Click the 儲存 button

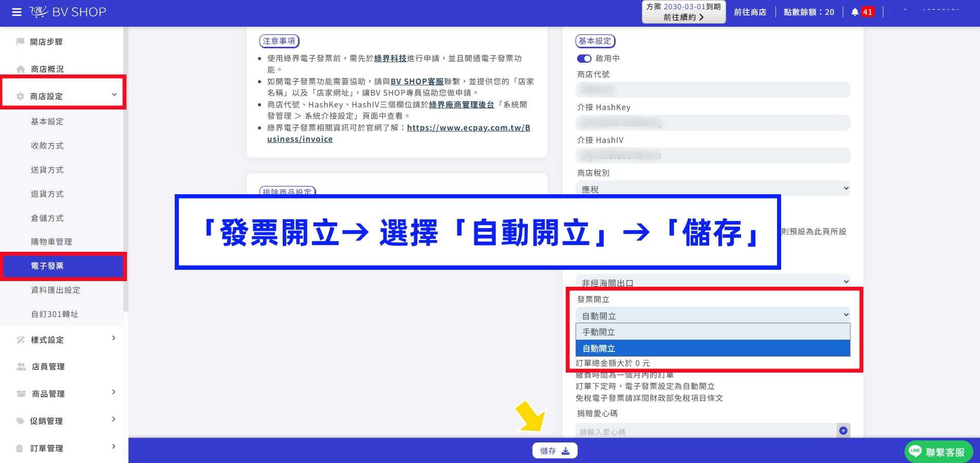(554, 451)
